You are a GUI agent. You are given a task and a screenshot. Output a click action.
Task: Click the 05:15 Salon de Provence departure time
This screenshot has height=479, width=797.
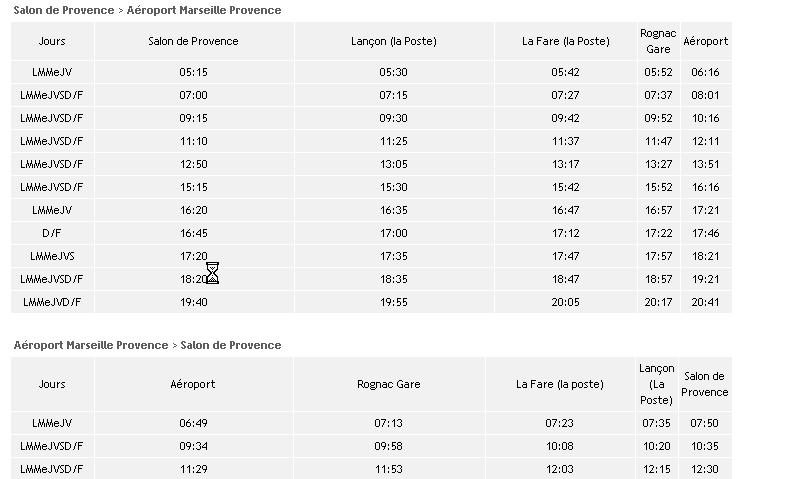193,73
